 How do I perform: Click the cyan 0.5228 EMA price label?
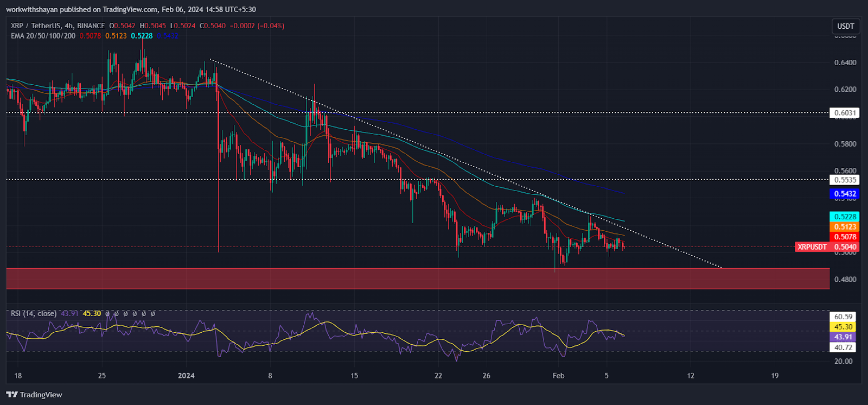(x=845, y=217)
